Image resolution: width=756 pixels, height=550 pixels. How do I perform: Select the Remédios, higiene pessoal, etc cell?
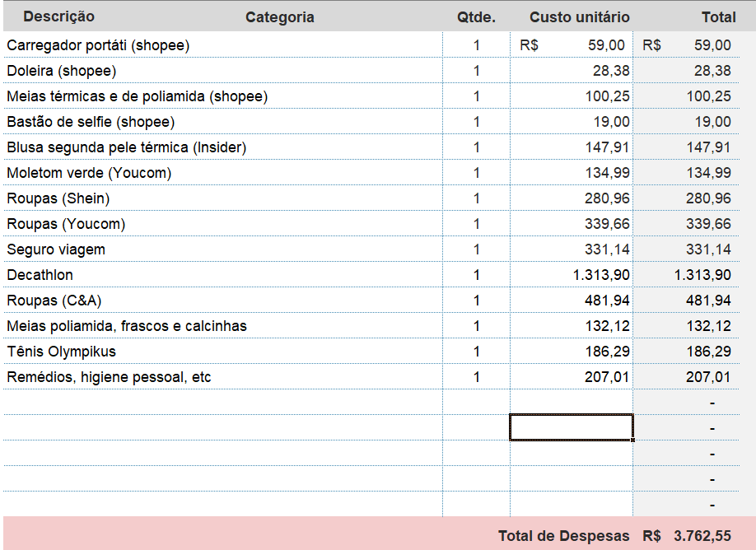[110, 377]
